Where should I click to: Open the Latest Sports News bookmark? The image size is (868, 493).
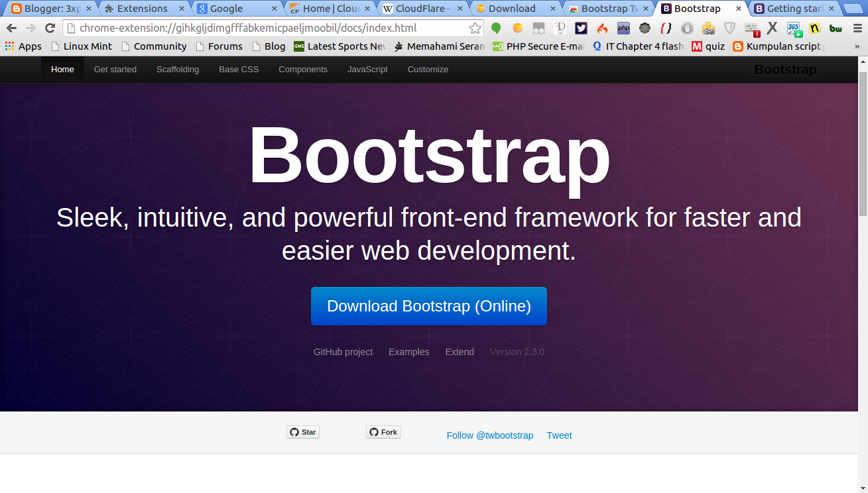point(340,46)
